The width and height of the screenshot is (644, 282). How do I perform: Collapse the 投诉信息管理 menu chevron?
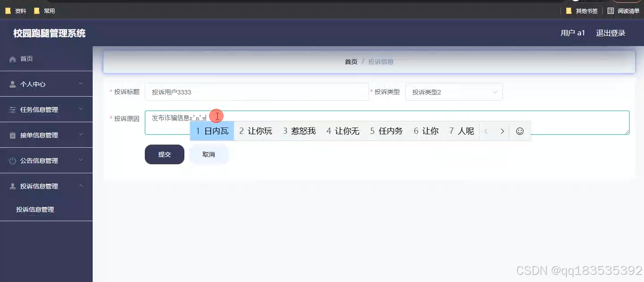(x=80, y=186)
